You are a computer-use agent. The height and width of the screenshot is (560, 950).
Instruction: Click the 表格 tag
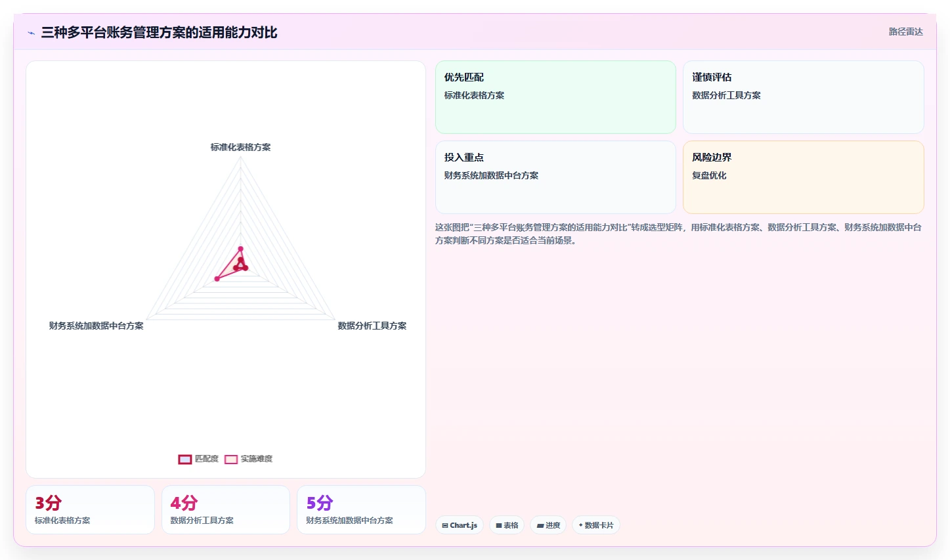(507, 525)
